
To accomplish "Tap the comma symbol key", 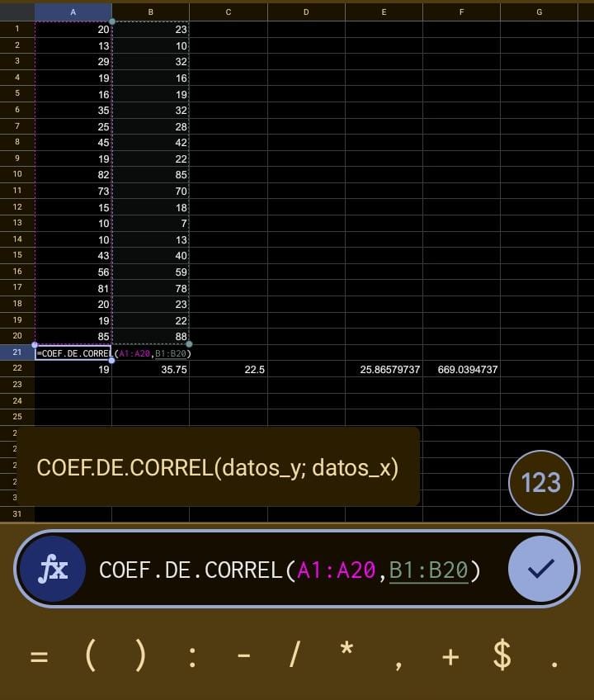I will [x=398, y=660].
